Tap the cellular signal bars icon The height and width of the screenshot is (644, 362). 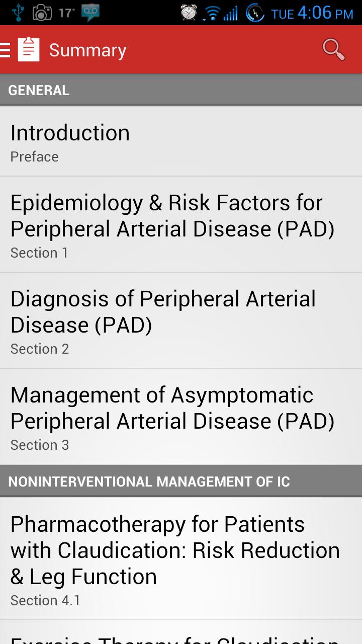(231, 14)
